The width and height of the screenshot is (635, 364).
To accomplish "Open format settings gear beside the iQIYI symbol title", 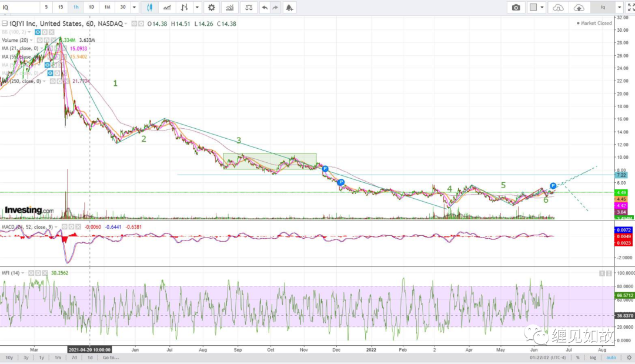I will pos(141,24).
